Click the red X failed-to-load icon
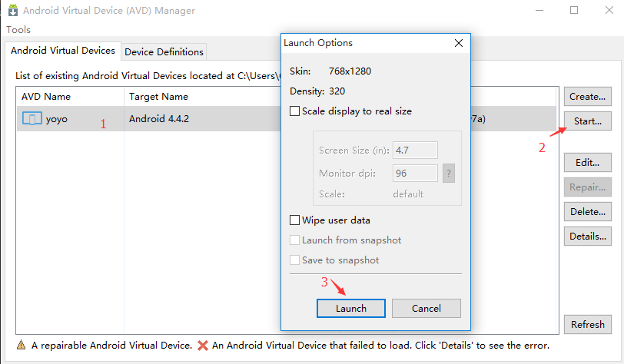The height and width of the screenshot is (364, 624). tap(203, 346)
